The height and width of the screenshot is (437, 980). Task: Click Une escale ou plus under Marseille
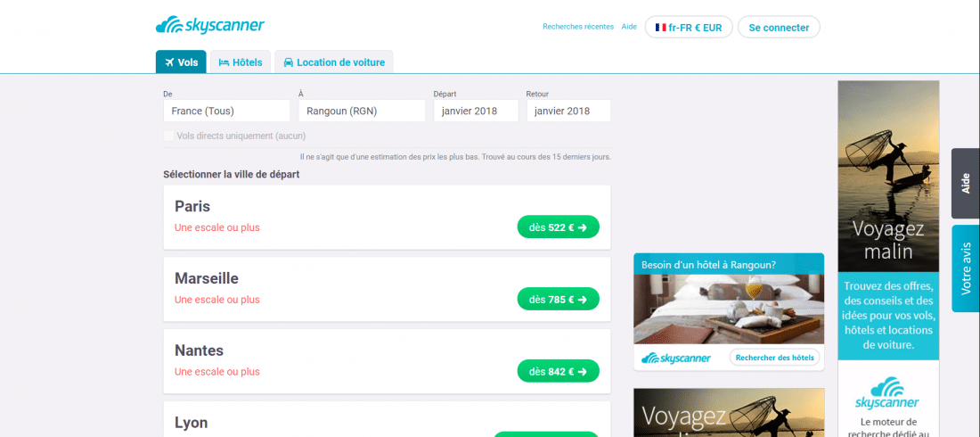pyautogui.click(x=216, y=300)
